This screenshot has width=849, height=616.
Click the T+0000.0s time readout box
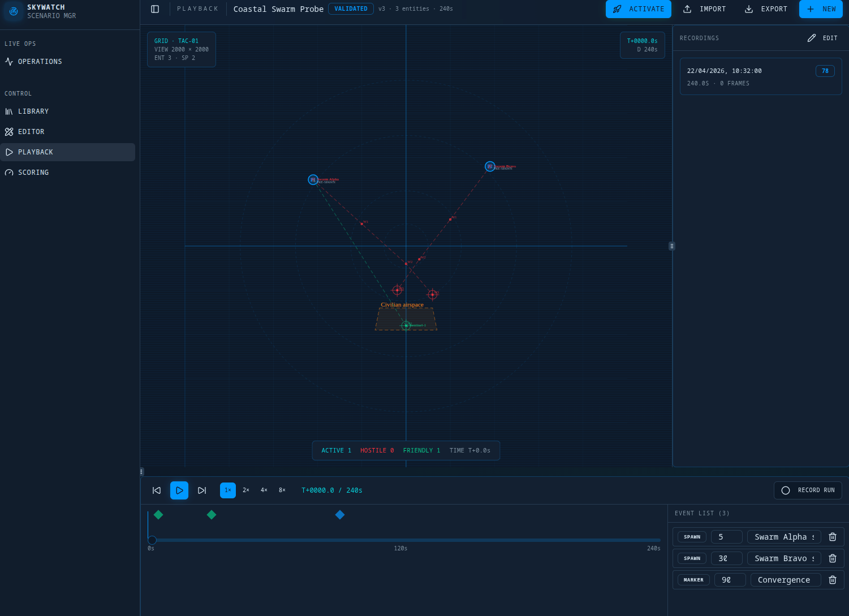[643, 45]
